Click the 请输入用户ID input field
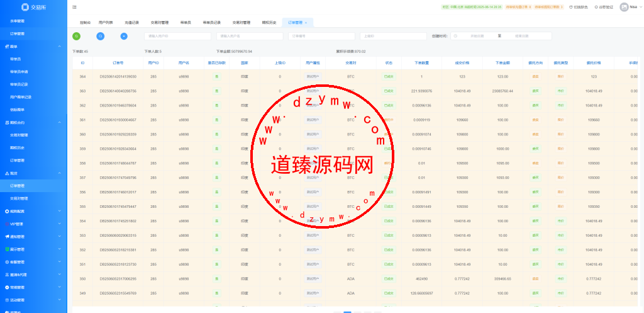This screenshot has width=644, height=313. (x=177, y=36)
